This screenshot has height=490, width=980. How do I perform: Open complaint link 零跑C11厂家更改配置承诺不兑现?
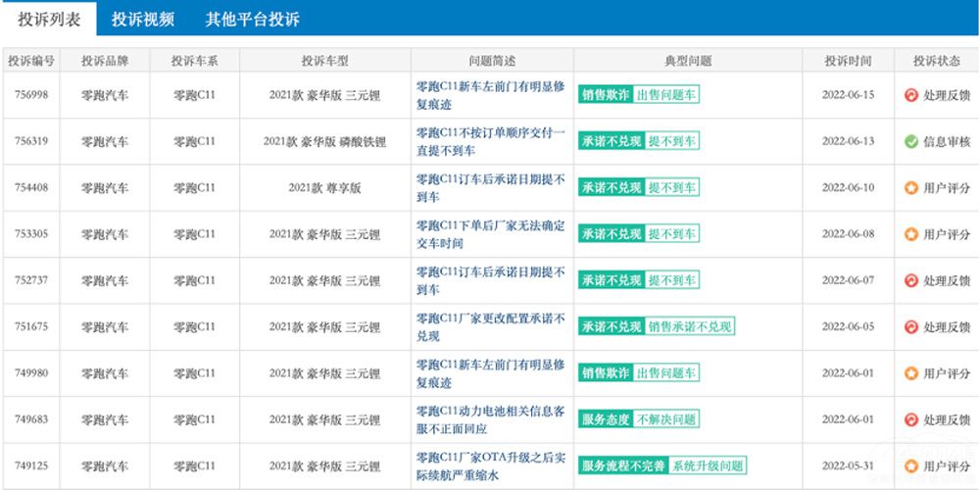click(x=490, y=327)
